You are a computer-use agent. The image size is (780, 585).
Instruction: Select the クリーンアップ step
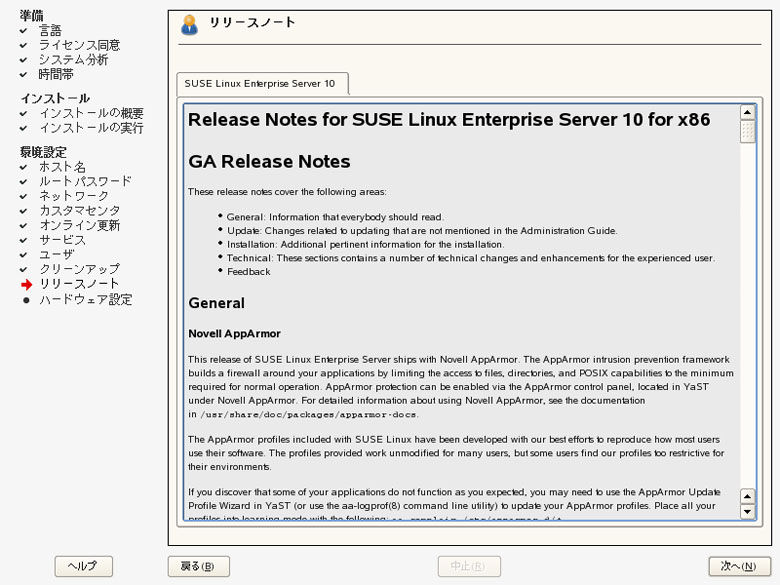coord(80,270)
